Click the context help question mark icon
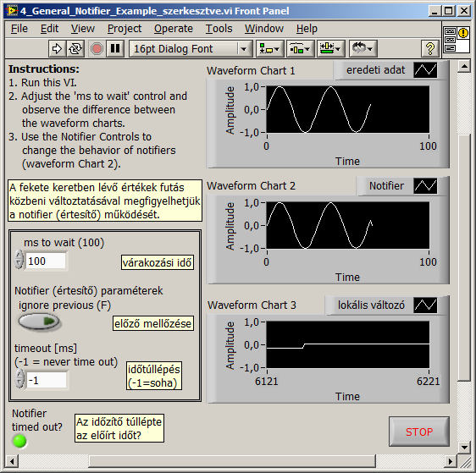The width and height of the screenshot is (476, 473). (x=430, y=48)
